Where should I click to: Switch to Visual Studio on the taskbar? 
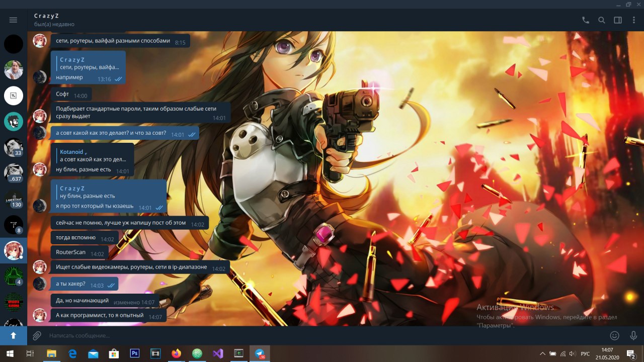pyautogui.click(x=218, y=353)
